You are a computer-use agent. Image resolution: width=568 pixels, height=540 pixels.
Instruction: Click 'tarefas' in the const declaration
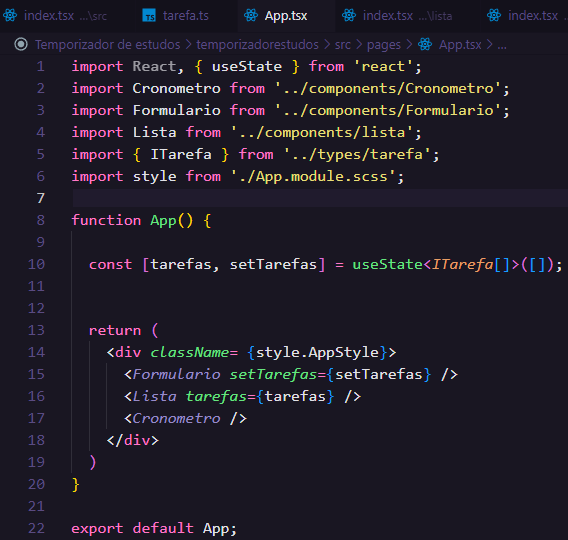181,265
